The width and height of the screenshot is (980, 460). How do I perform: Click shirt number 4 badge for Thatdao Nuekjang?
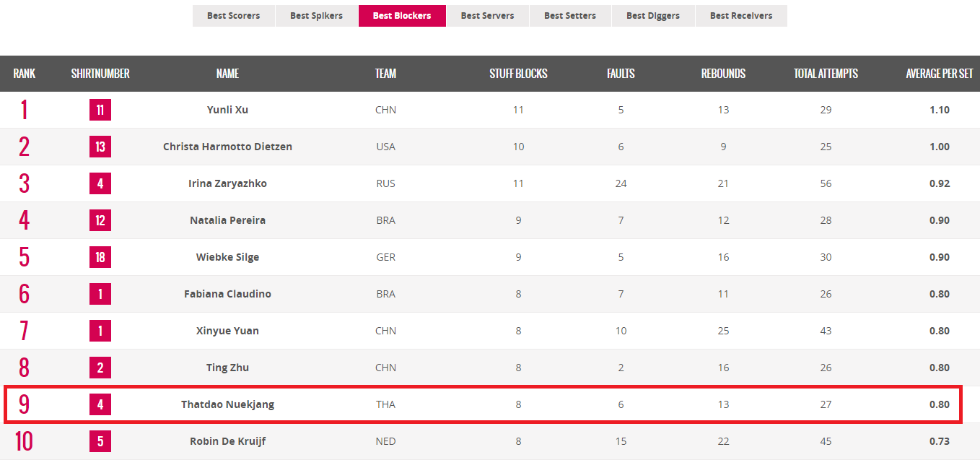(x=100, y=404)
